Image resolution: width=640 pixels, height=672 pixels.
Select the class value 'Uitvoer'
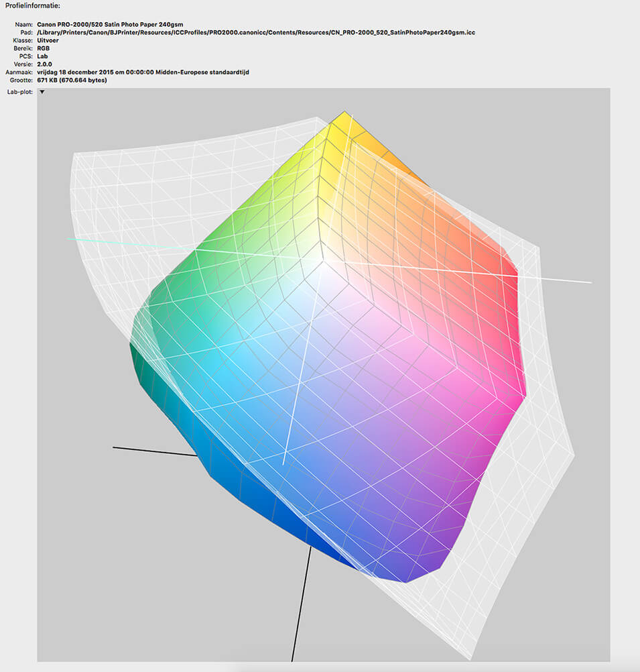(48, 40)
